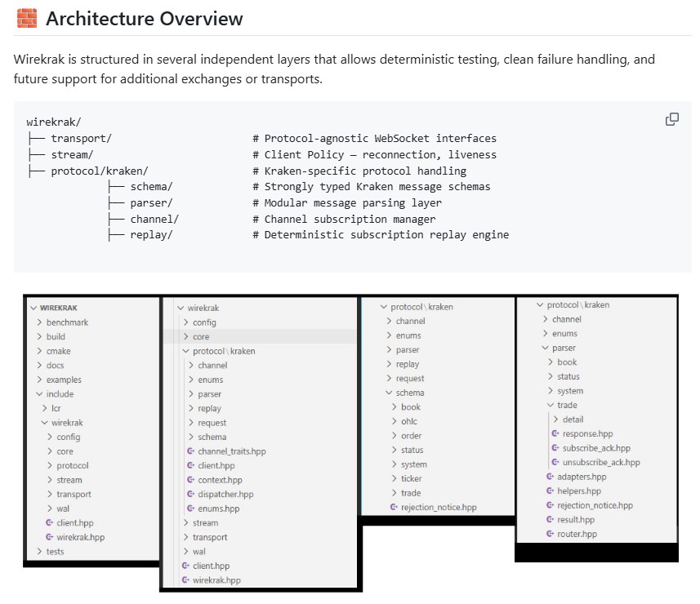Click 'transport/' line in code block
This screenshot has height=604, width=700.
pyautogui.click(x=81, y=138)
